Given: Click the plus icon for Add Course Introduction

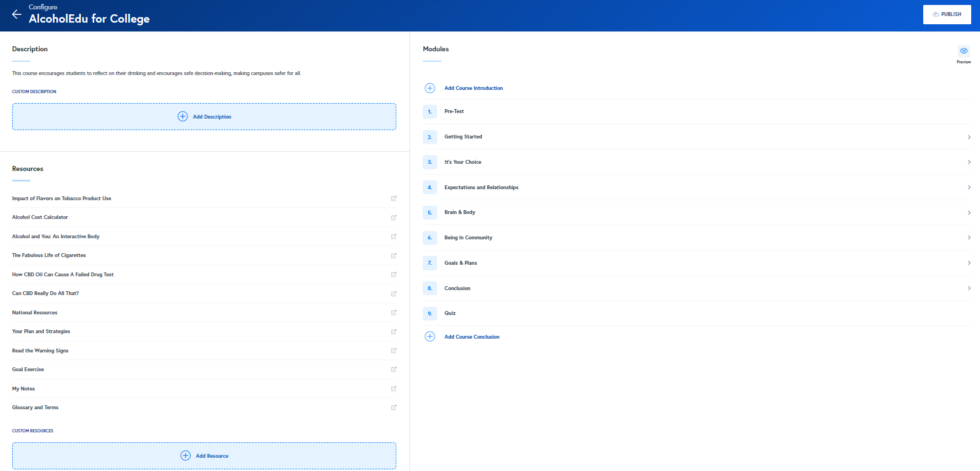Looking at the screenshot, I should click(x=430, y=88).
